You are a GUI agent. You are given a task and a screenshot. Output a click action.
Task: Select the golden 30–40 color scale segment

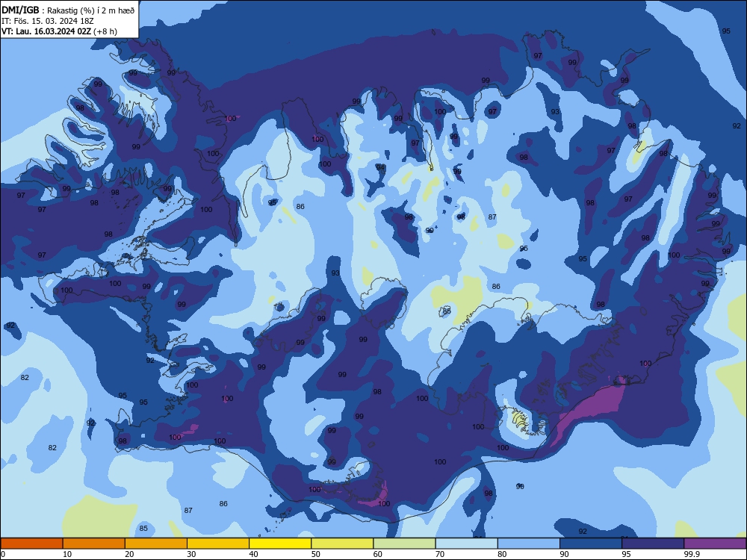pyautogui.click(x=218, y=544)
